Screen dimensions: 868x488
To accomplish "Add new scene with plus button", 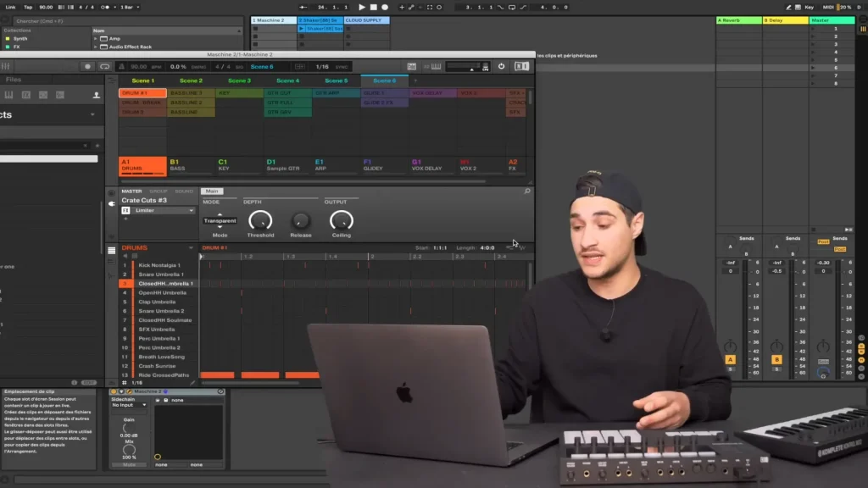I will click(415, 80).
